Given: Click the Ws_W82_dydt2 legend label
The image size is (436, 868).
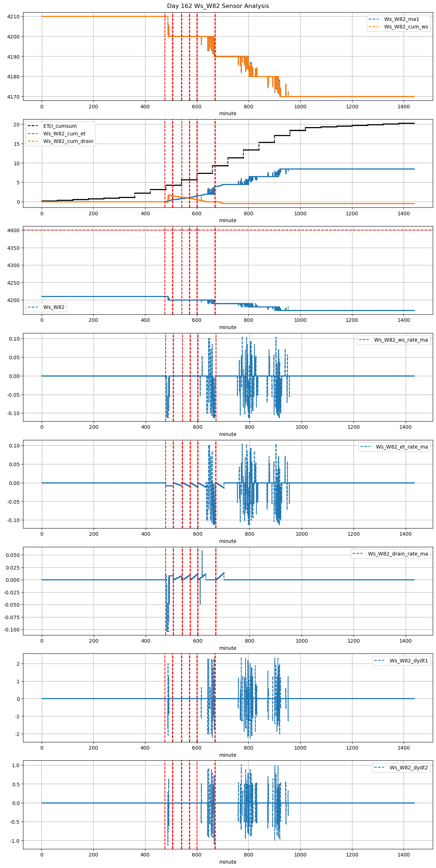Looking at the screenshot, I should (409, 768).
